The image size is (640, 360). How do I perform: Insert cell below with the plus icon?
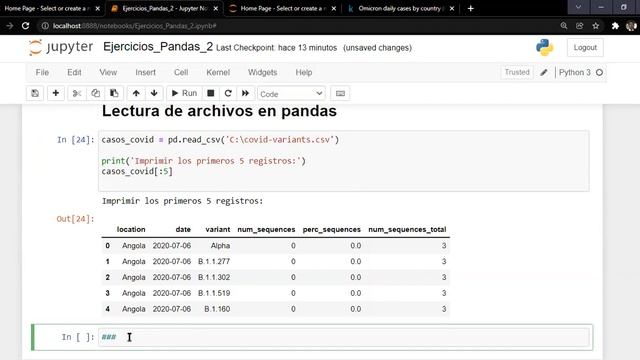tap(56, 93)
